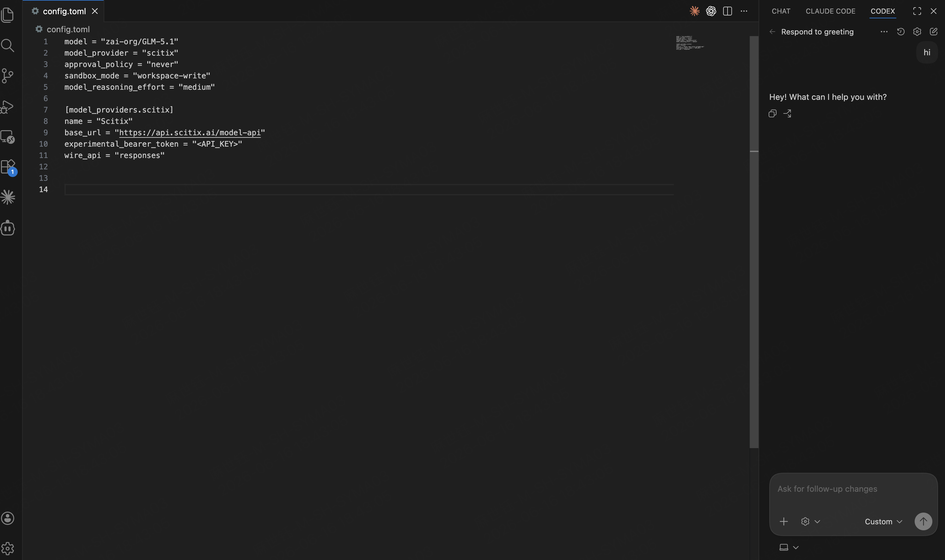This screenshot has width=945, height=560.
Task: Send the follow-up message
Action: point(923,521)
